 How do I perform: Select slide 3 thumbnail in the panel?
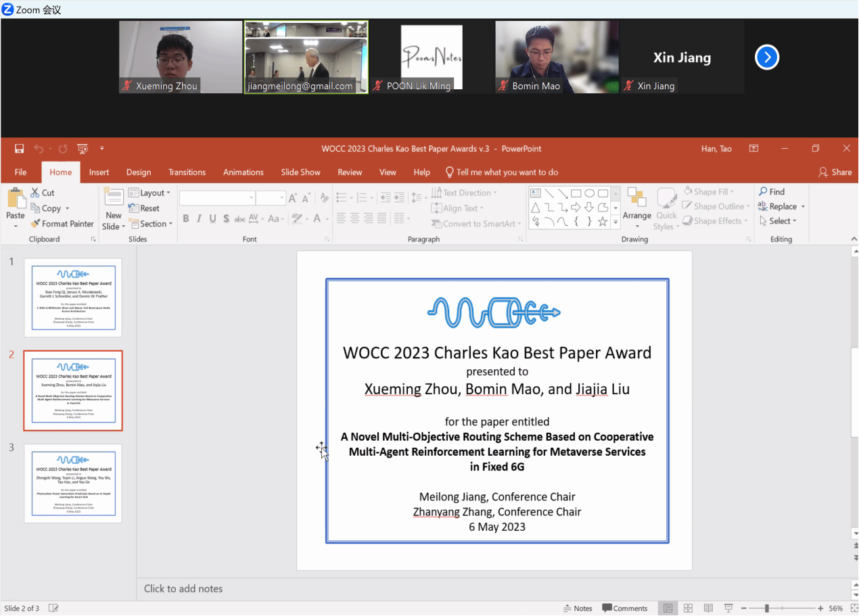(73, 483)
